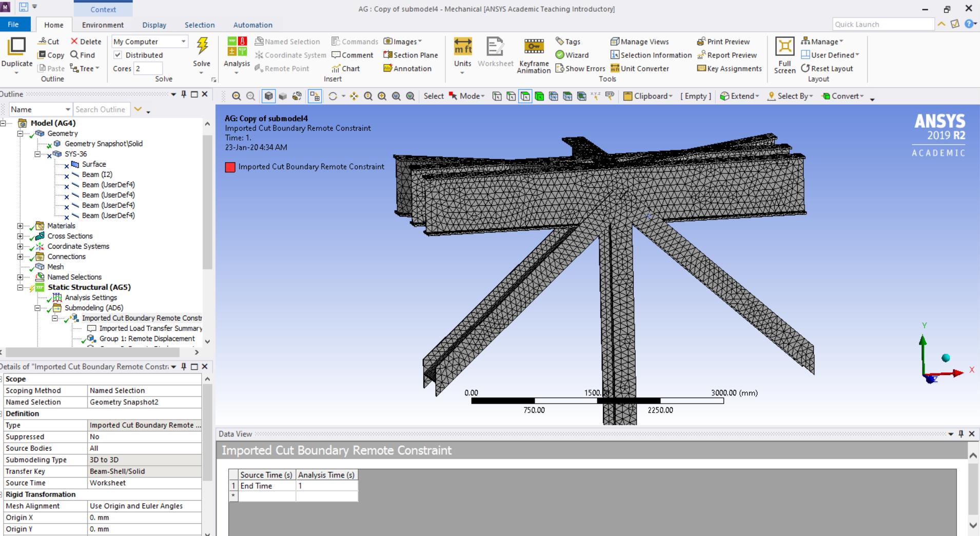The height and width of the screenshot is (536, 980).
Task: Open Selection Information
Action: [651, 55]
